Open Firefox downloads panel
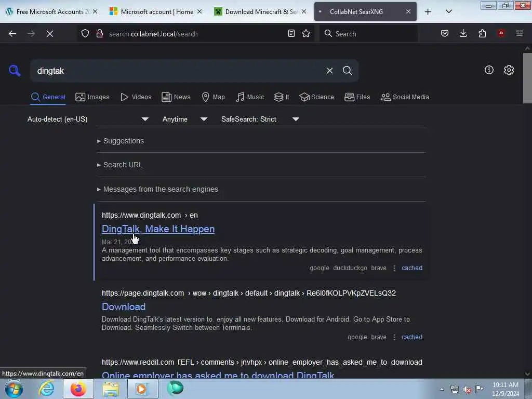This screenshot has height=399, width=532. click(x=463, y=33)
